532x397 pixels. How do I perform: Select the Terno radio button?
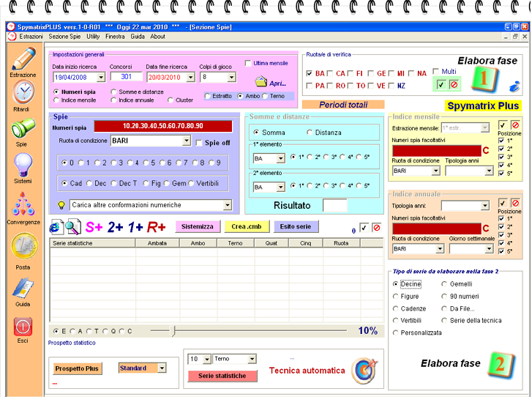coord(265,96)
